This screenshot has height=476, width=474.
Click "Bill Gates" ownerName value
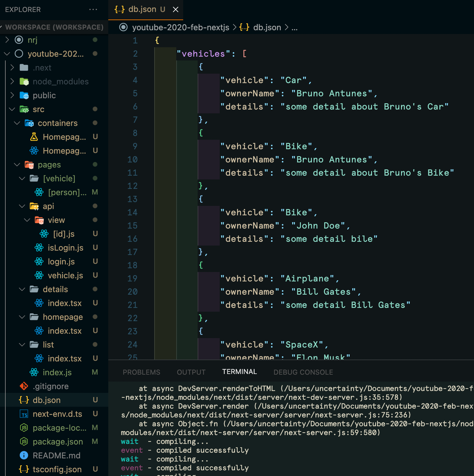324,292
